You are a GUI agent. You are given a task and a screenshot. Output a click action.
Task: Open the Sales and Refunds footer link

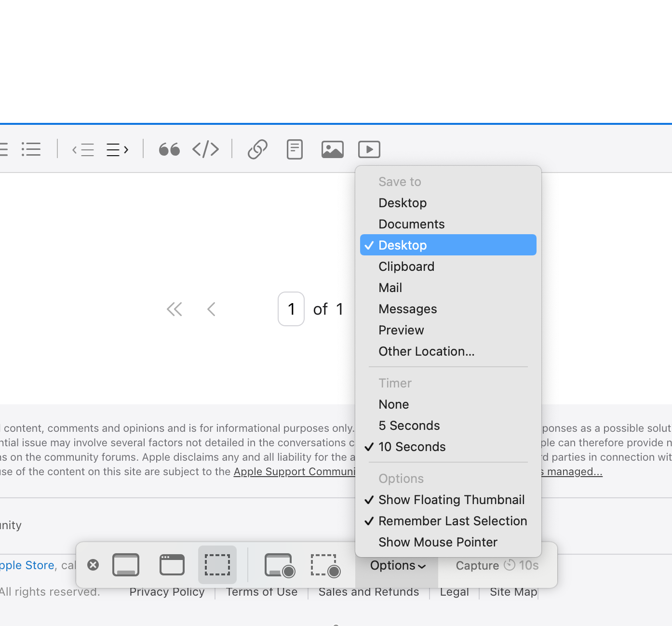(369, 592)
